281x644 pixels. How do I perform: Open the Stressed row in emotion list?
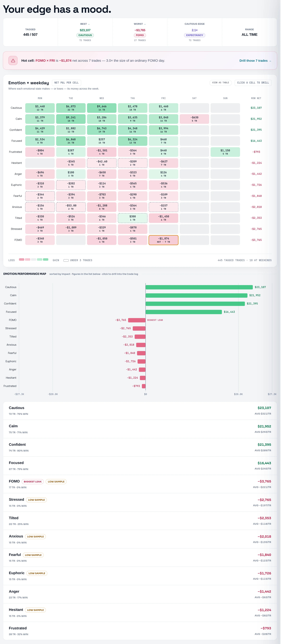140,503
